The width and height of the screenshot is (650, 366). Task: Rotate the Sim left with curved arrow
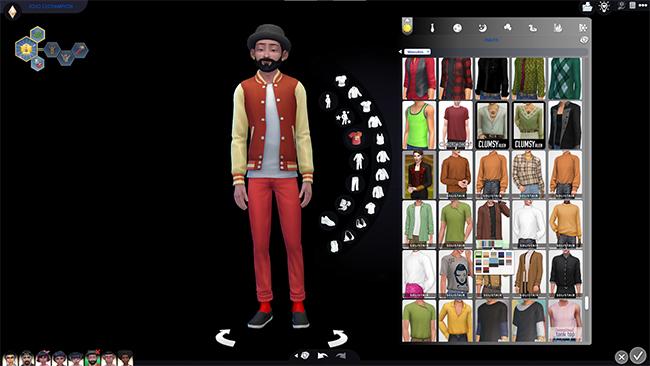[x=226, y=338]
